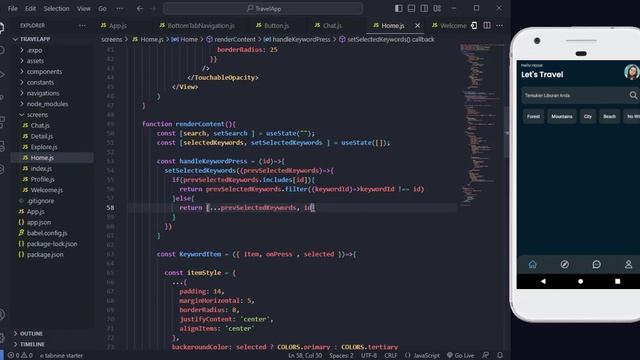Image resolution: width=640 pixels, height=360 pixels.
Task: Change UTF-8 encoding
Action: pyautogui.click(x=369, y=356)
